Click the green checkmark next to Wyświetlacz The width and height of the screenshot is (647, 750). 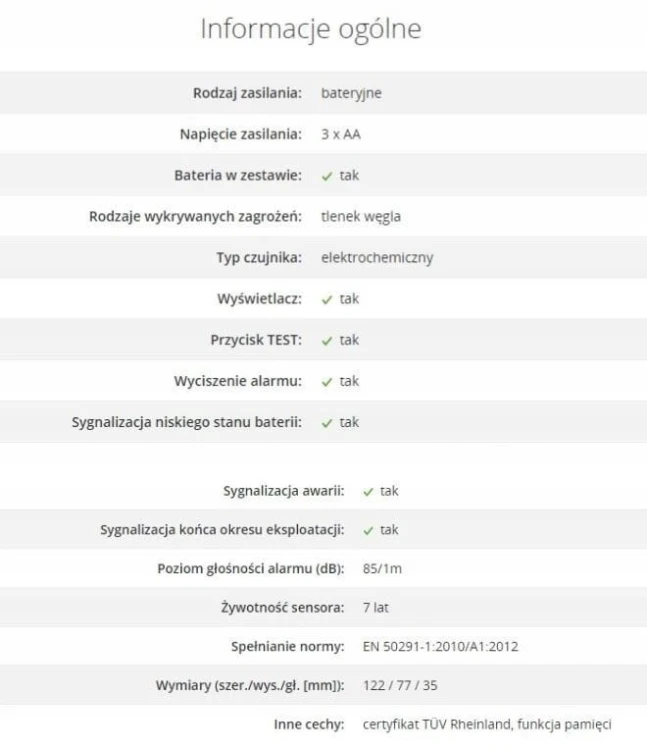[x=327, y=299]
